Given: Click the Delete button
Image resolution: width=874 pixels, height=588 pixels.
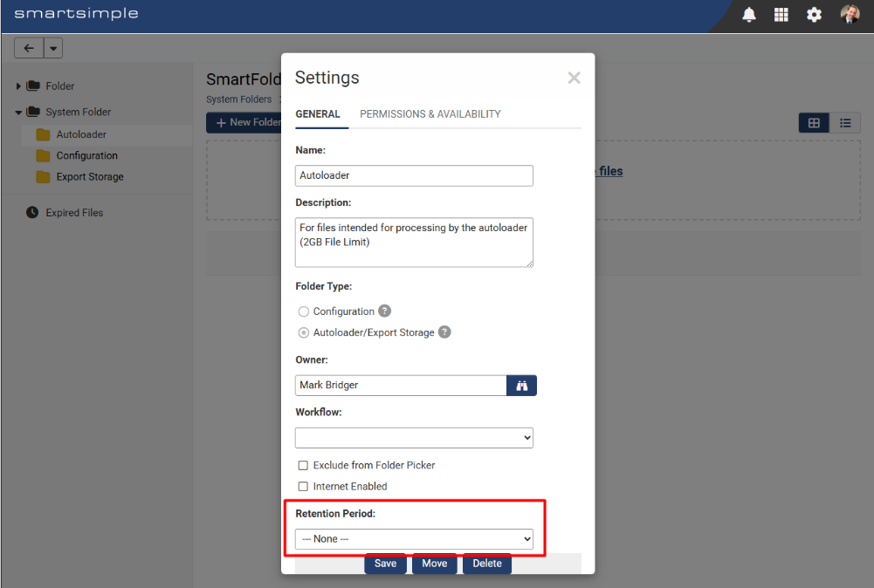Looking at the screenshot, I should (x=487, y=564).
